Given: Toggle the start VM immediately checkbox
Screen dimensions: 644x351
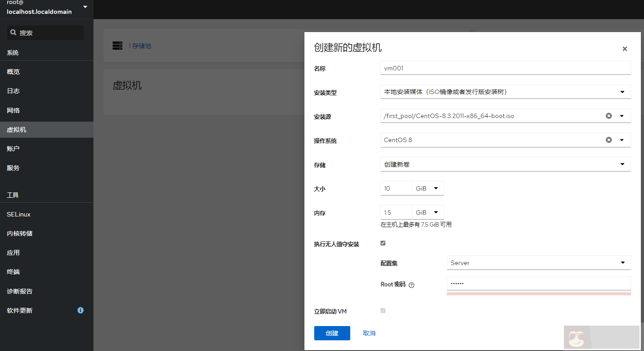Looking at the screenshot, I should click(383, 310).
